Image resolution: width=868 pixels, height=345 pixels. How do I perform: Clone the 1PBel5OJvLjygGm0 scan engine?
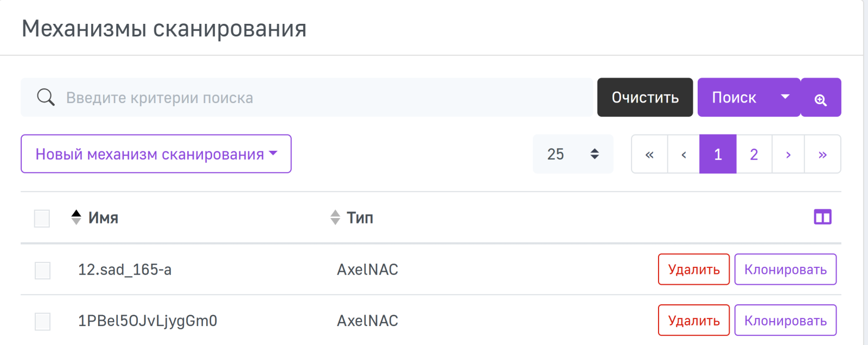pyautogui.click(x=785, y=321)
